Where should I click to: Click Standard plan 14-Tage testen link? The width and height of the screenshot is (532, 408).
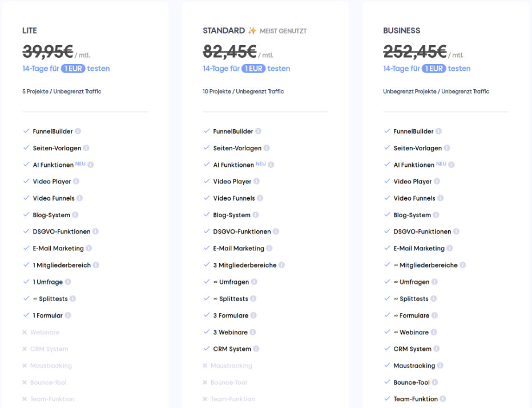coord(247,69)
